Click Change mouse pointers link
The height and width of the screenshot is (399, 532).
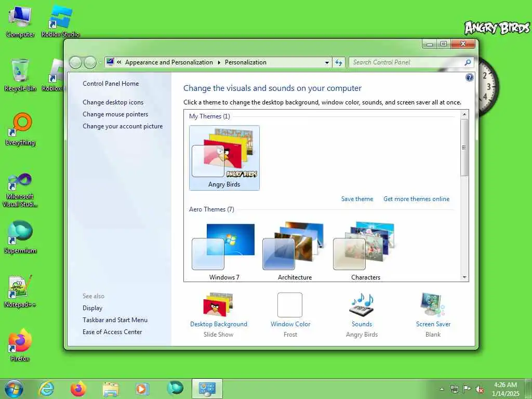tap(115, 114)
